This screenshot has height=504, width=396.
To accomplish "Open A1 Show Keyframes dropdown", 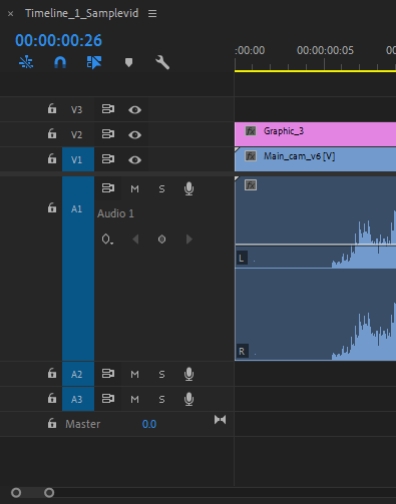I will tap(107, 239).
